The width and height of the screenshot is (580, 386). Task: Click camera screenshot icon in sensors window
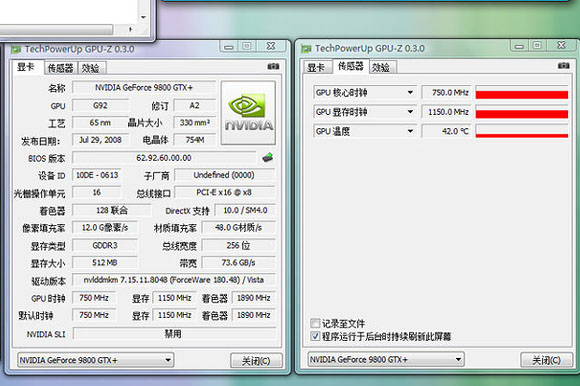coord(564,66)
